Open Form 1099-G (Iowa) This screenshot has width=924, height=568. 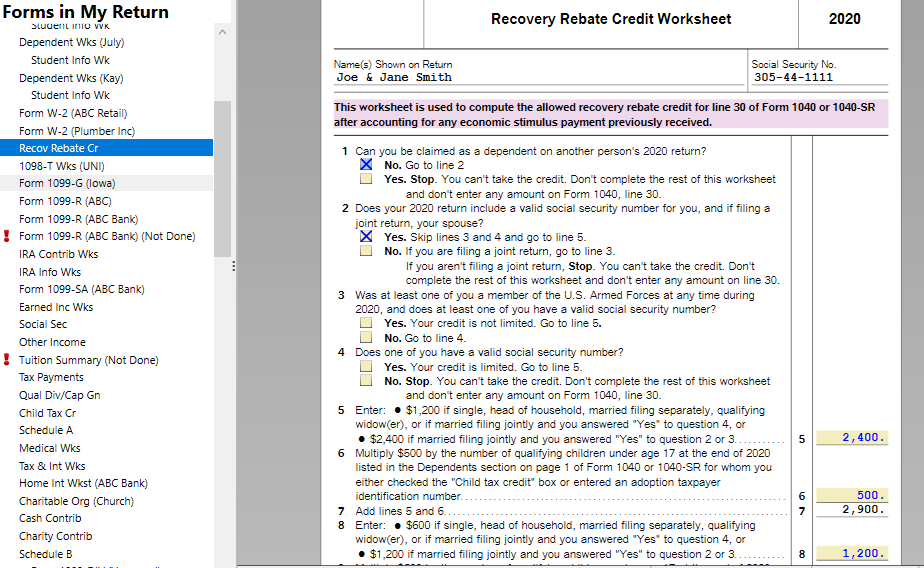pyautogui.click(x=67, y=183)
